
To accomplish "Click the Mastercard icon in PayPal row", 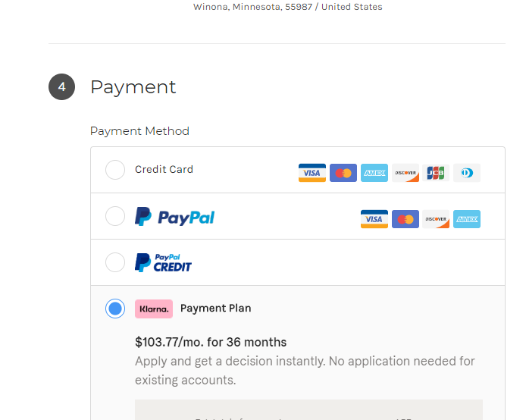I will coord(405,219).
